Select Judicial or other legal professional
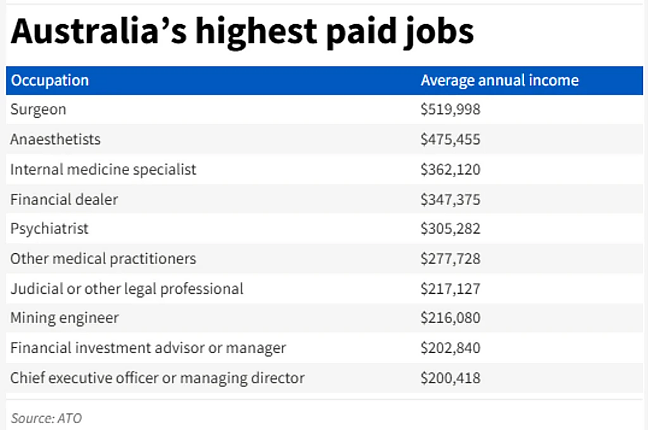Viewport: 650px width, 430px height. point(127,289)
